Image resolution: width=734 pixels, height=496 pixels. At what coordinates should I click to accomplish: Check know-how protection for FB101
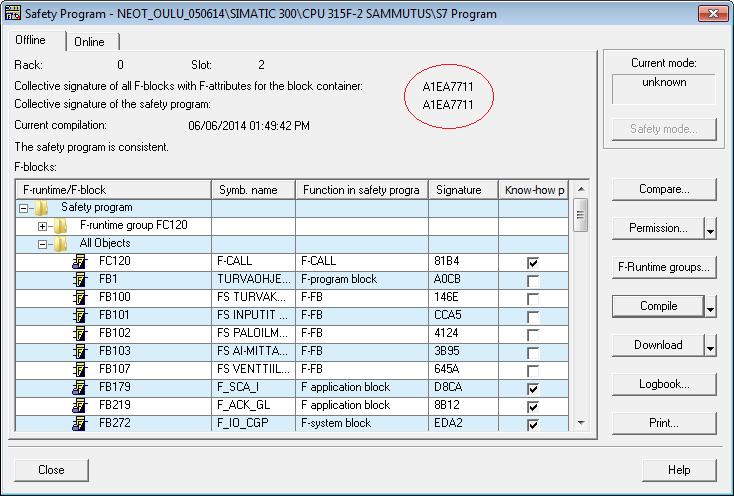click(533, 316)
